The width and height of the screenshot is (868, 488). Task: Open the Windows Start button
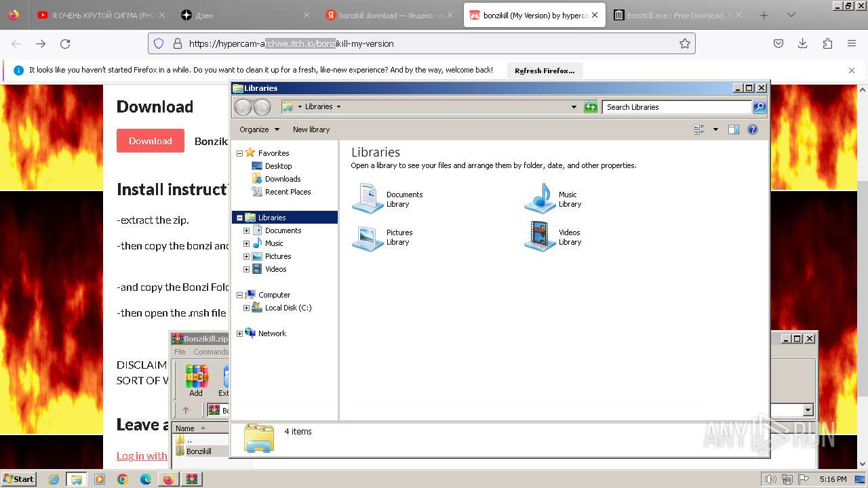(x=19, y=479)
